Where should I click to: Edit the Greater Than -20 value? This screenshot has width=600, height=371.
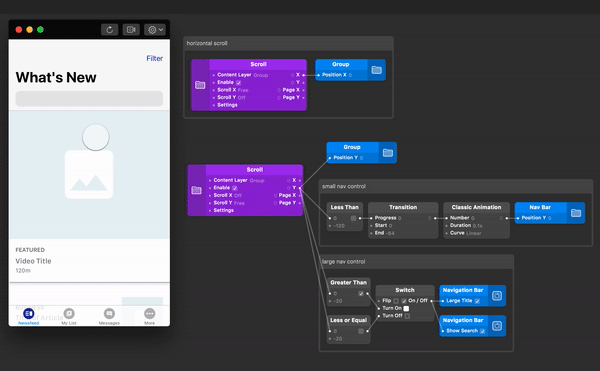[338, 301]
